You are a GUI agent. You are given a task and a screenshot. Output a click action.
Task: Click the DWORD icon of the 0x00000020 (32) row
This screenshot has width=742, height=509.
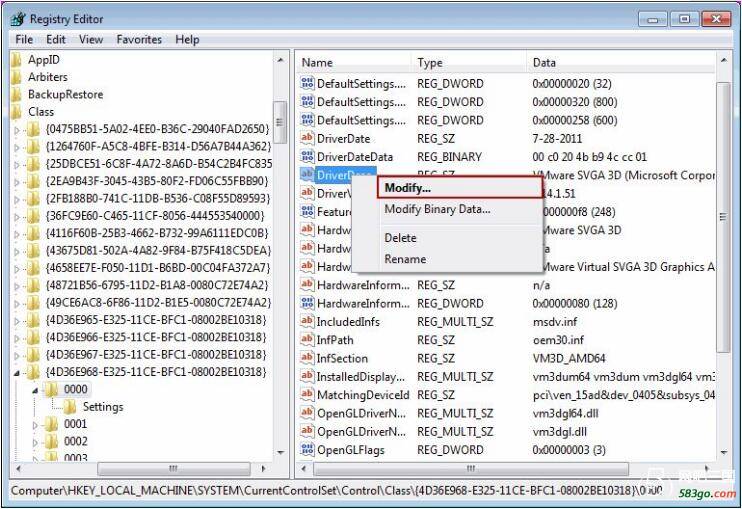(307, 83)
